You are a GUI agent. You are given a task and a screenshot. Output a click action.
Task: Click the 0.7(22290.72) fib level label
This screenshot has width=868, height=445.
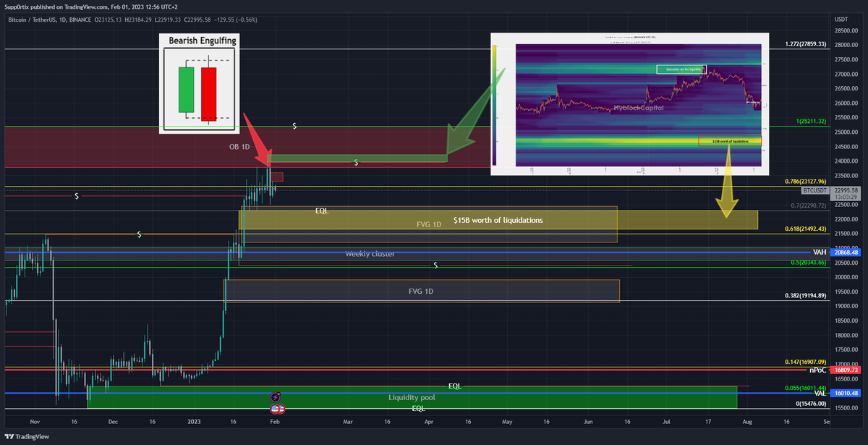tap(808, 205)
